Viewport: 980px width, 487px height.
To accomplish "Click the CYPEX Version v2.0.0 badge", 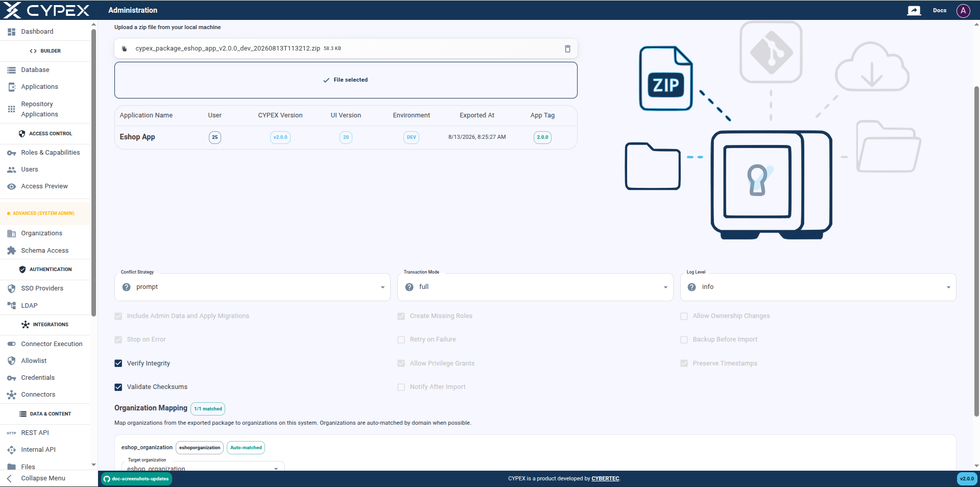I will coord(280,137).
